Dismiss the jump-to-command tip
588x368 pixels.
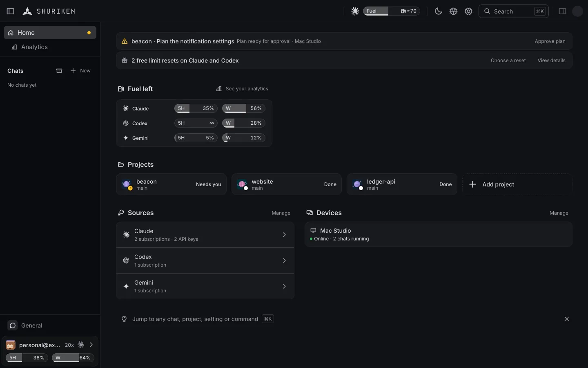(x=567, y=319)
